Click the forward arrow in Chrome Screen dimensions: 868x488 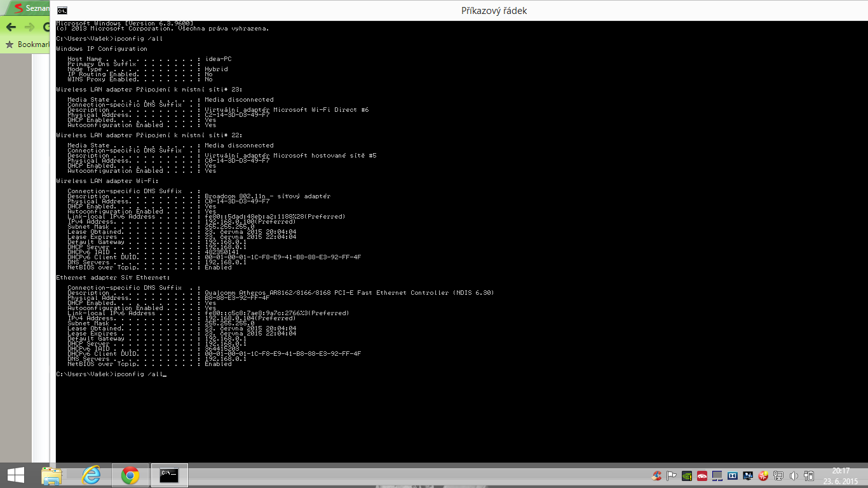[x=29, y=27]
